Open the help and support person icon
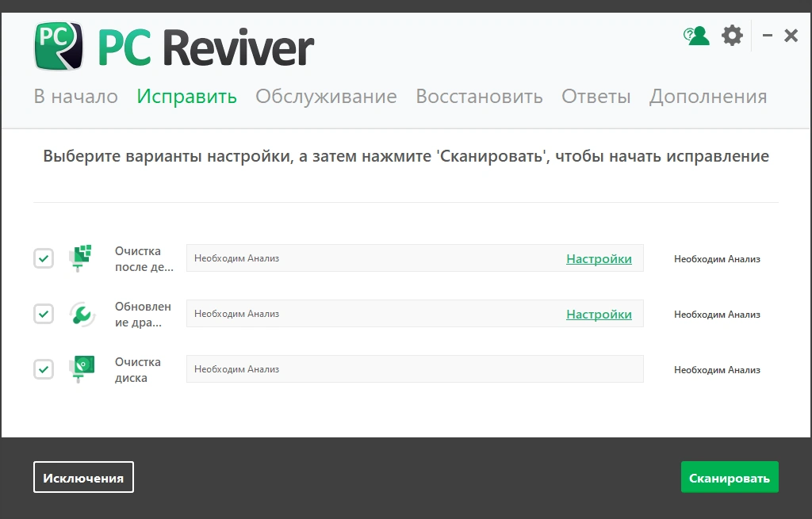The image size is (812, 519). (x=696, y=36)
